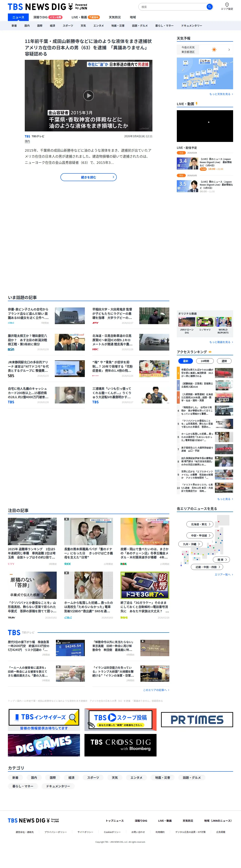Viewport: 241px width, 868px height.
Task: Open the DIG GAMES banner
Action: [44, 745]
